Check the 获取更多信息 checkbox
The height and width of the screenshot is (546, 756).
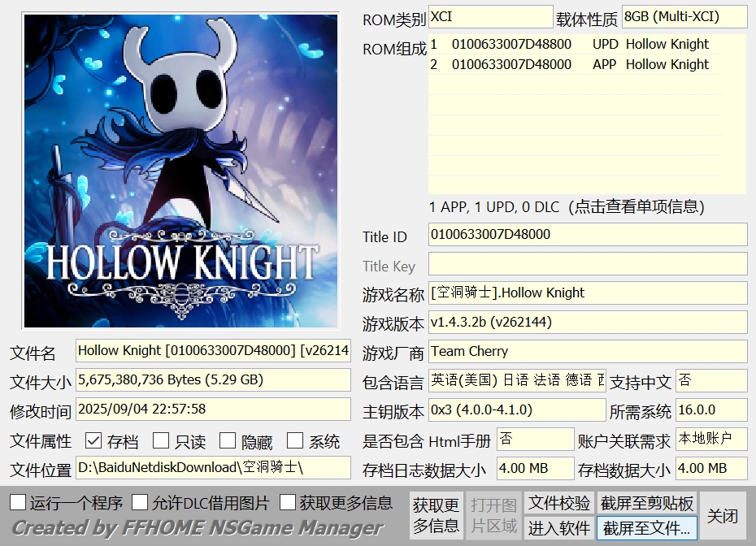pos(287,503)
